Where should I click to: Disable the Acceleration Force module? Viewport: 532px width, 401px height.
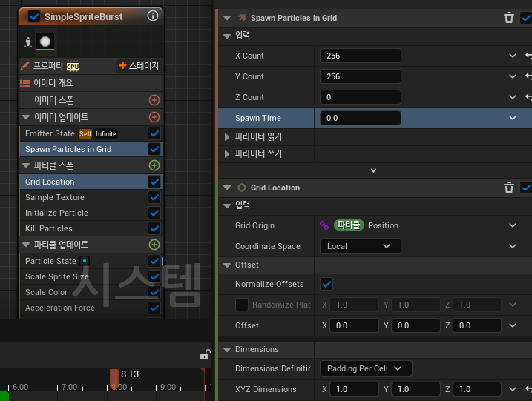point(154,308)
